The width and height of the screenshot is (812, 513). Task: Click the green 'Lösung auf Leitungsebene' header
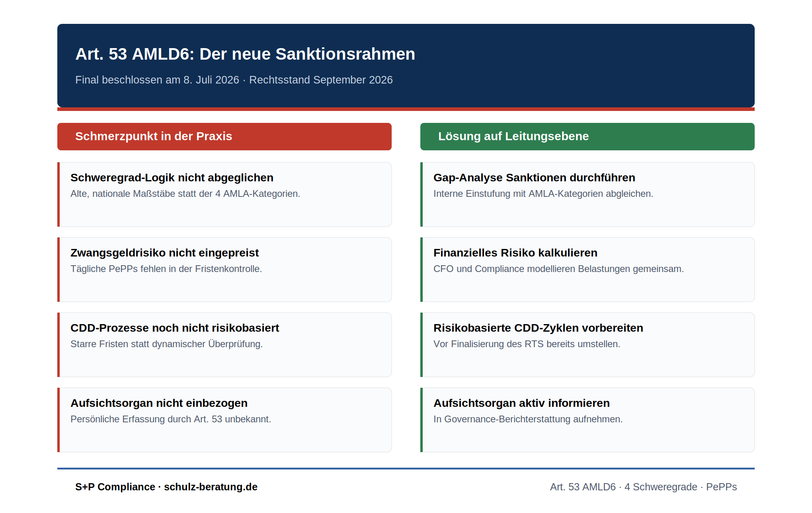coord(588,136)
